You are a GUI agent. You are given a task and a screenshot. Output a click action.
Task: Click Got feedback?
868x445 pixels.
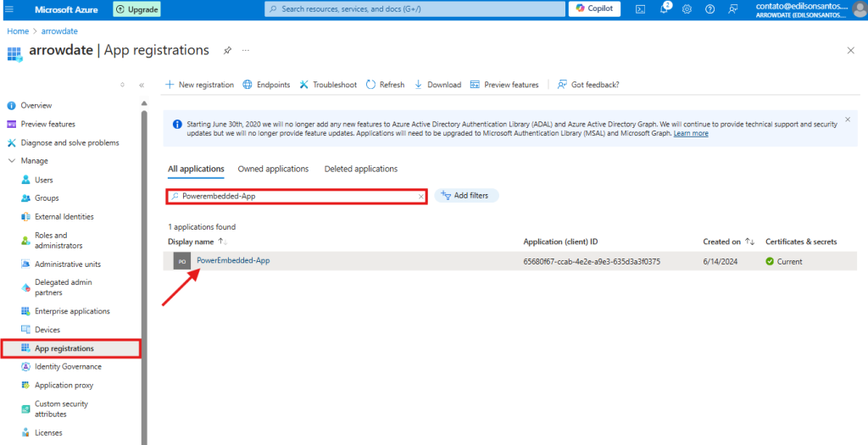pos(588,85)
